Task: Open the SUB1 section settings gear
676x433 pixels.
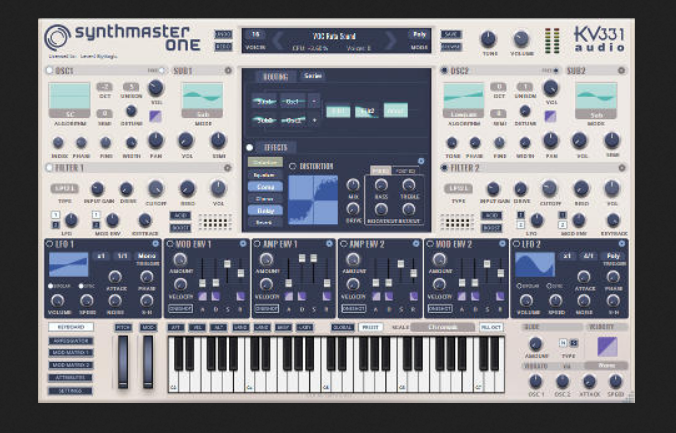Action: click(x=228, y=70)
